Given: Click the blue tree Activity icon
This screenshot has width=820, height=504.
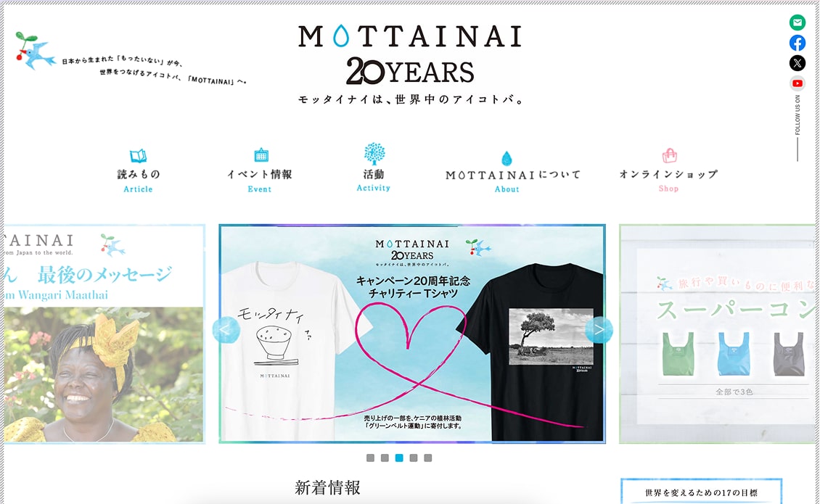Looking at the screenshot, I should (374, 154).
